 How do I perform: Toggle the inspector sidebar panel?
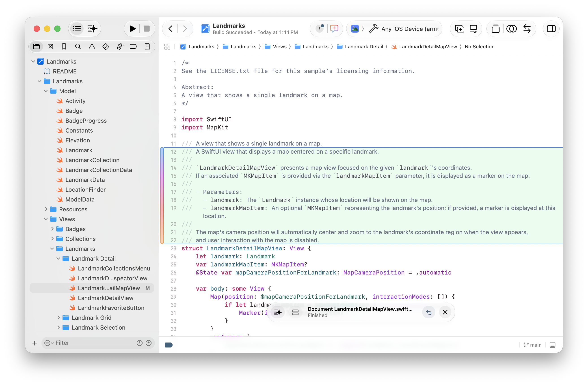(x=551, y=29)
